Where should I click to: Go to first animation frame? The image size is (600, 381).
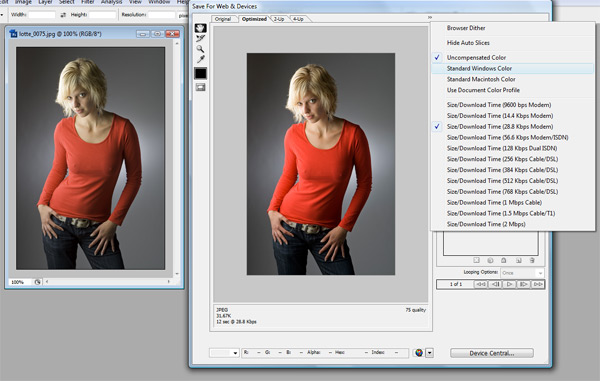point(481,284)
